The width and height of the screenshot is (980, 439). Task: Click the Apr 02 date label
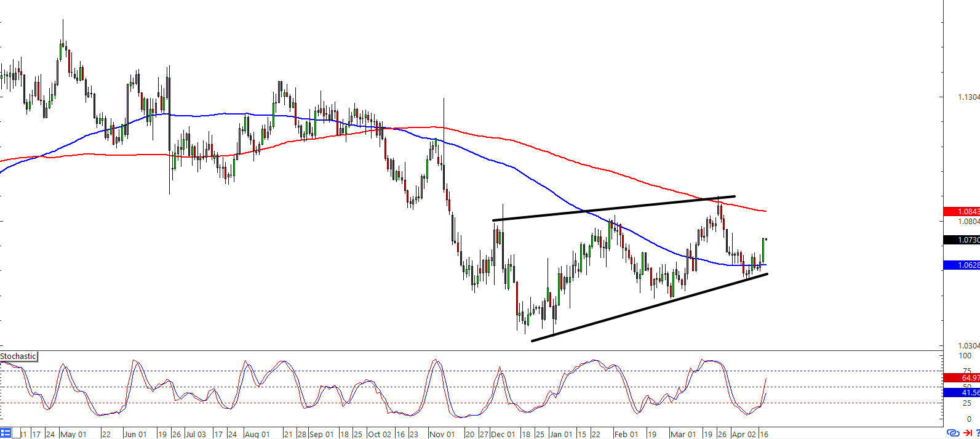pos(744,434)
